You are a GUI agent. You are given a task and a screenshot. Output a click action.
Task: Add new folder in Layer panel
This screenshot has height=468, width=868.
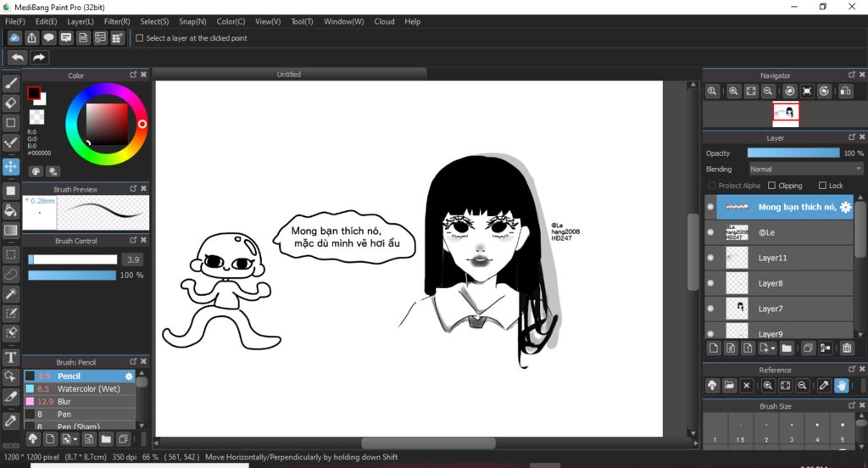(787, 348)
